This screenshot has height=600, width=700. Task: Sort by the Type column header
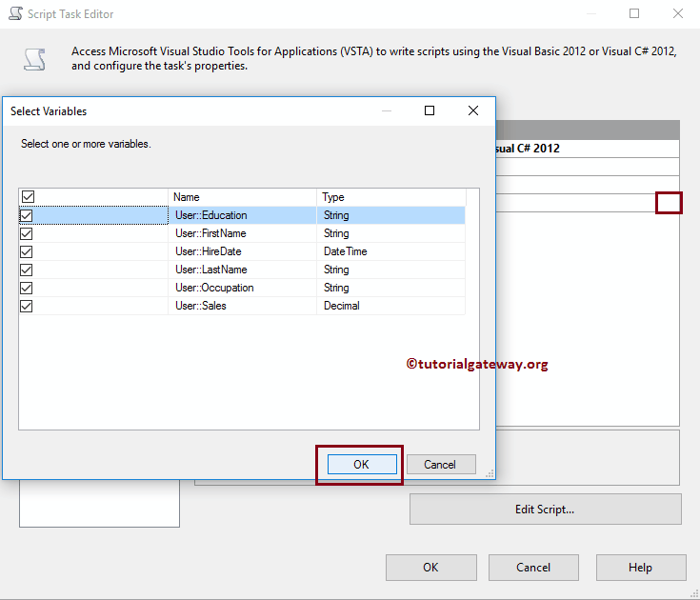point(391,197)
